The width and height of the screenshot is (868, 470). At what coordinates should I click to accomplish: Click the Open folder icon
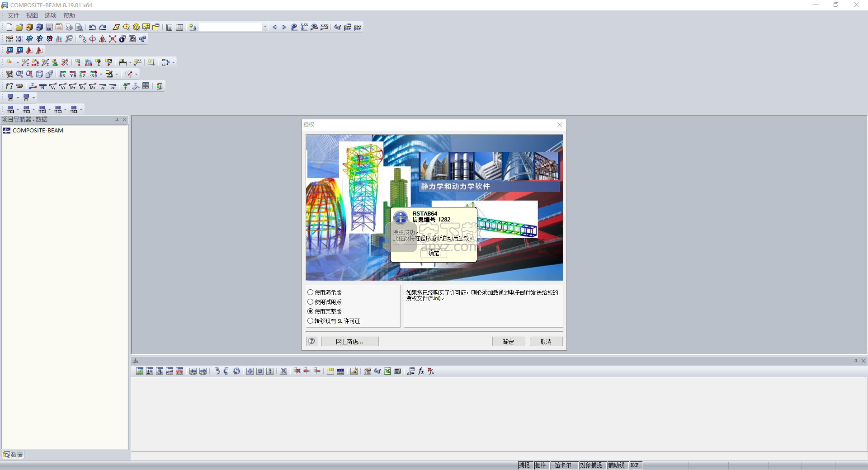(19, 27)
